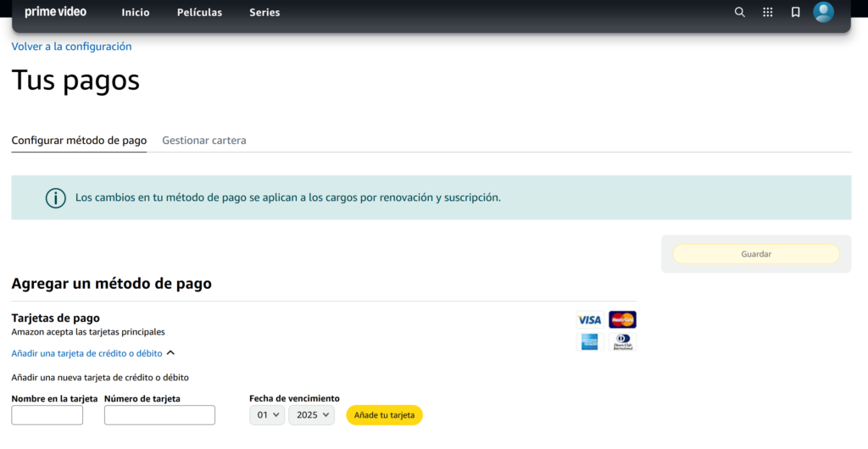This screenshot has height=449, width=868.
Task: Open the expiration year dropdown
Action: [x=311, y=415]
